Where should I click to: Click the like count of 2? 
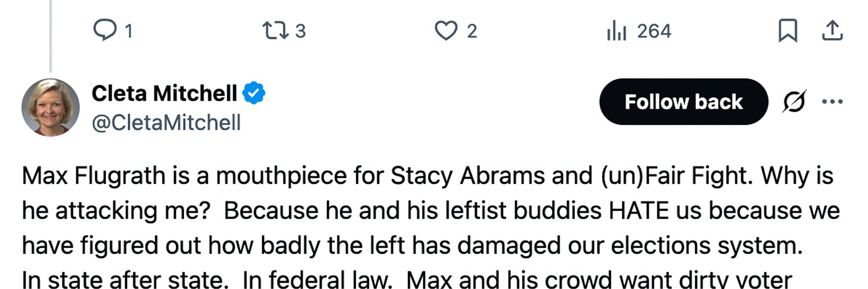[472, 31]
